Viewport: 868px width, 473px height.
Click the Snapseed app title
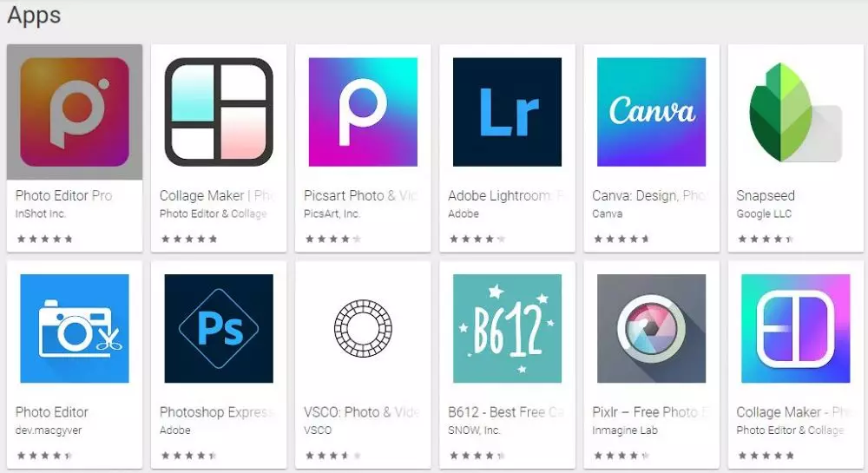(x=766, y=196)
